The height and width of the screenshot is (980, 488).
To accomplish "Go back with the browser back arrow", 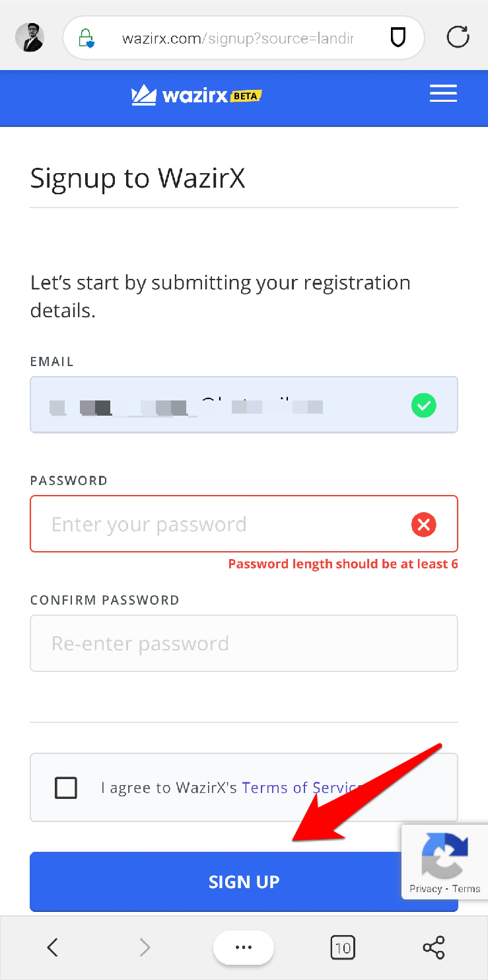I will 53,948.
